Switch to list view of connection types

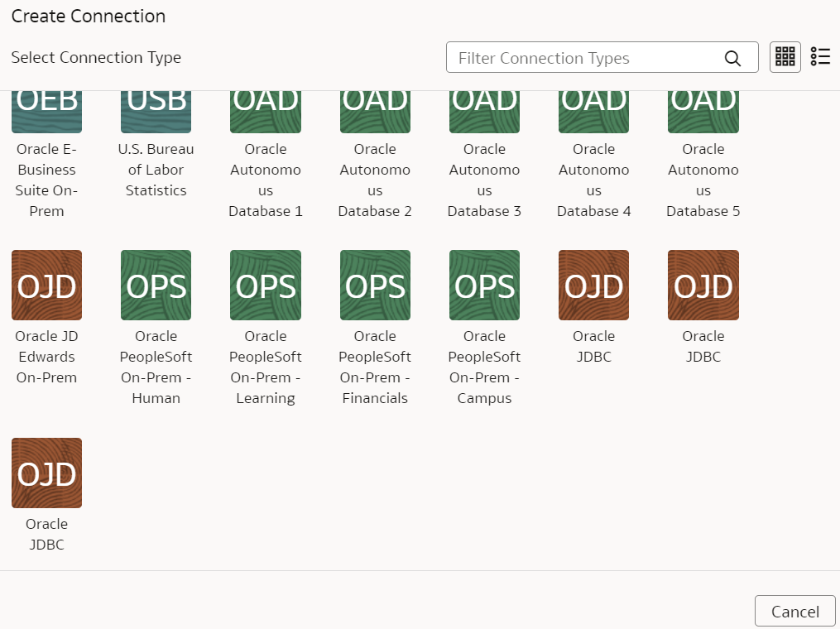coord(820,56)
